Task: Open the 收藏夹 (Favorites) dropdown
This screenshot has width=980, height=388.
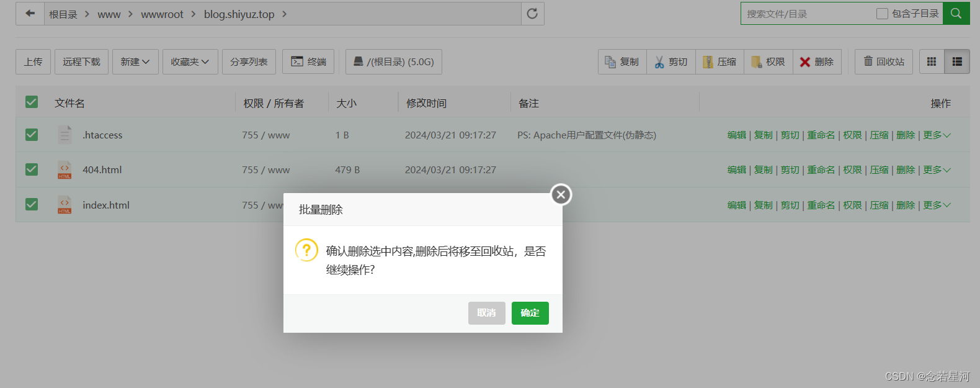Action: (190, 62)
